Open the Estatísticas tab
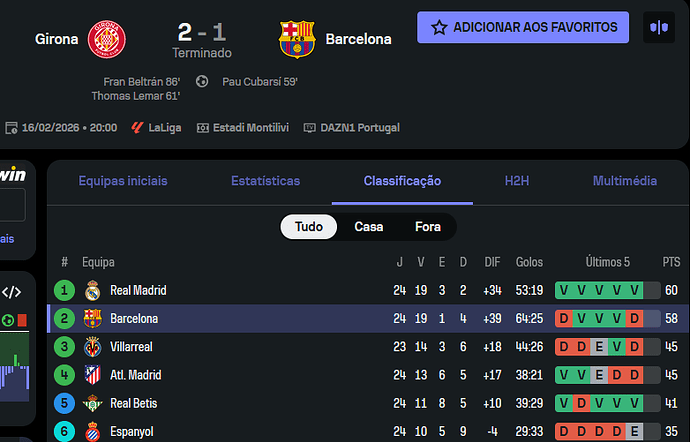The image size is (690, 442). tap(265, 181)
